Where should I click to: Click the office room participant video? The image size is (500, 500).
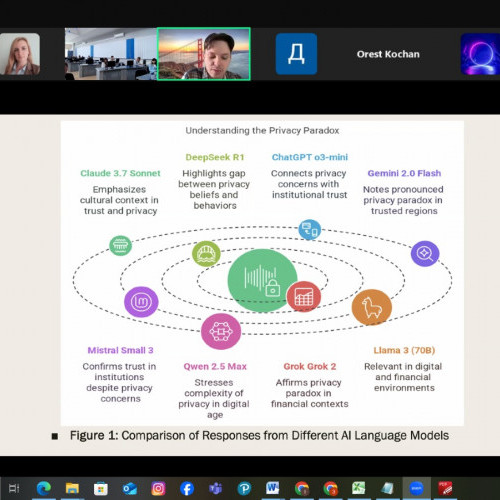tap(111, 54)
